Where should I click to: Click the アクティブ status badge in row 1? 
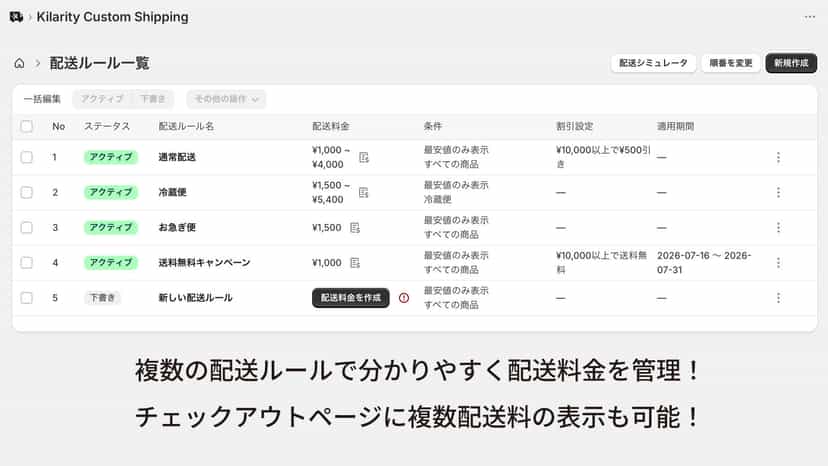(111, 157)
